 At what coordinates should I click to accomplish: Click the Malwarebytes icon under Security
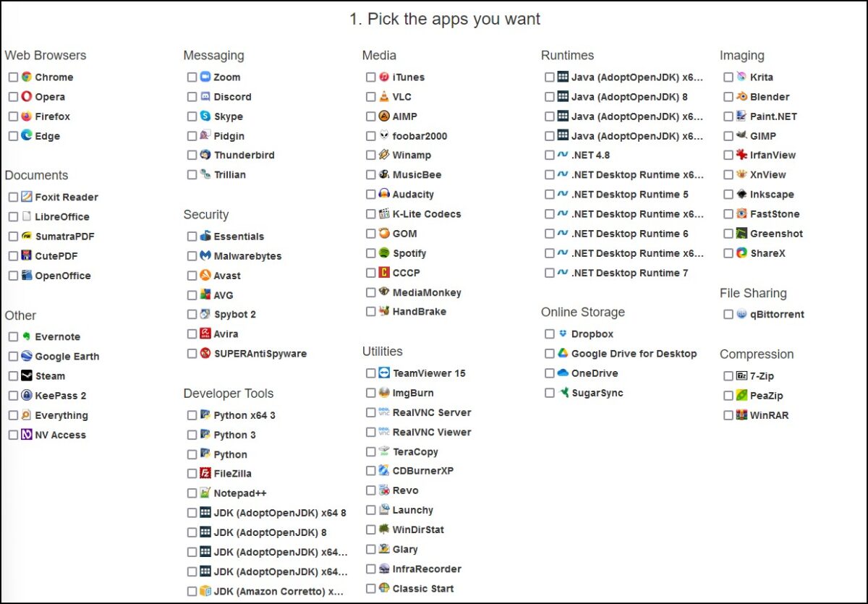tap(205, 255)
